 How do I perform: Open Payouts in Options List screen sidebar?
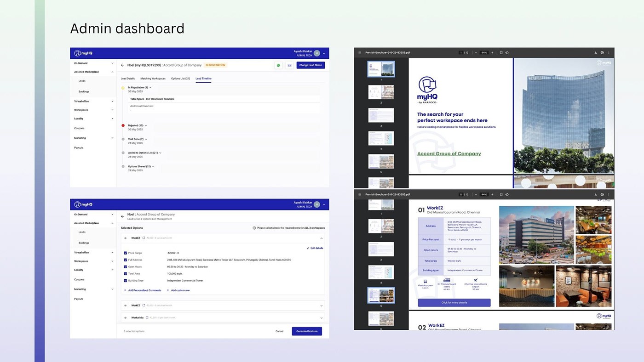point(79,299)
